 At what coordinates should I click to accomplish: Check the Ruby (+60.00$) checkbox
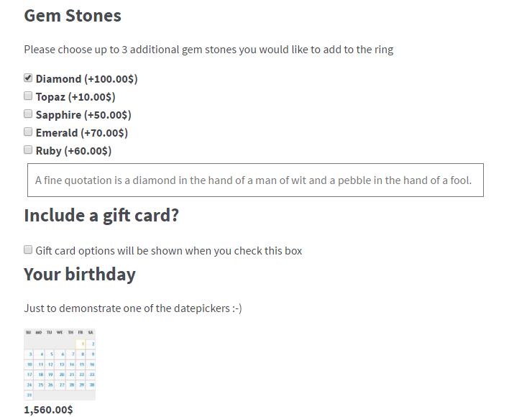[x=28, y=150]
